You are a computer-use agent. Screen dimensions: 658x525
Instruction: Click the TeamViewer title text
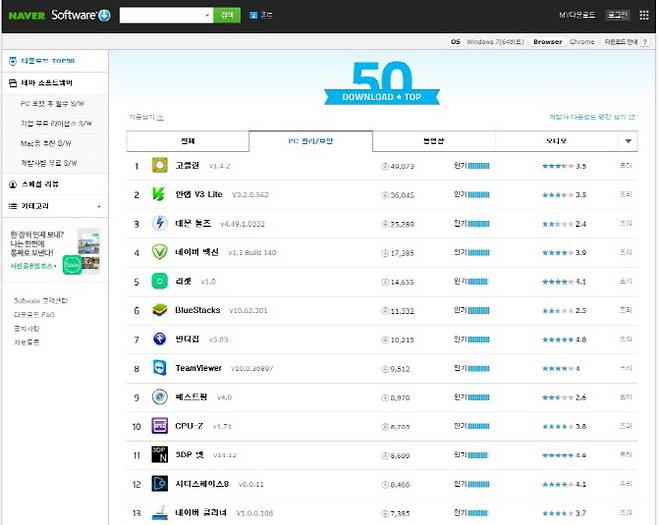pyautogui.click(x=198, y=368)
